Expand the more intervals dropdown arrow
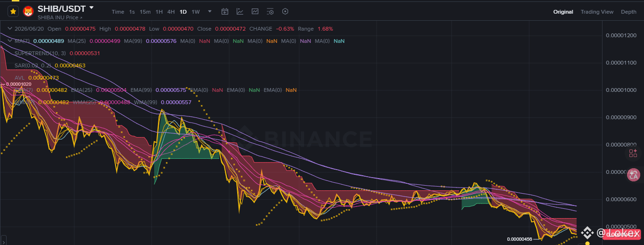The width and height of the screenshot is (644, 245). (x=210, y=12)
